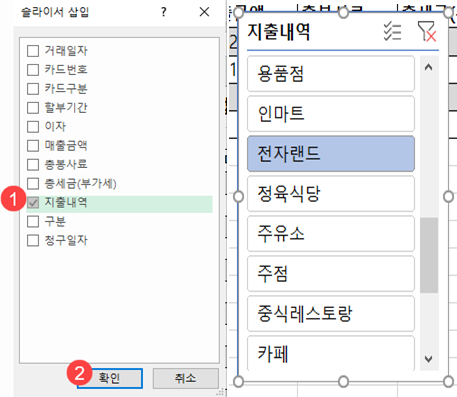Click the 슬라이서 삽입 dialog title
Screen dimensions: 457x397
tap(55, 12)
